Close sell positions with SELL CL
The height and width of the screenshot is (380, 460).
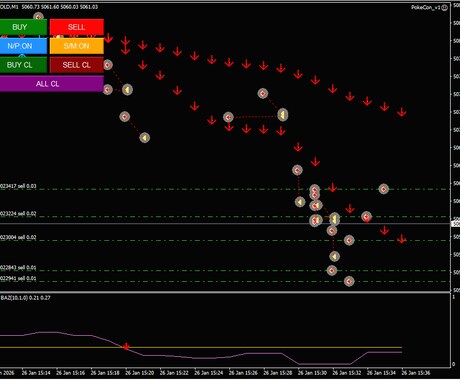tap(77, 65)
